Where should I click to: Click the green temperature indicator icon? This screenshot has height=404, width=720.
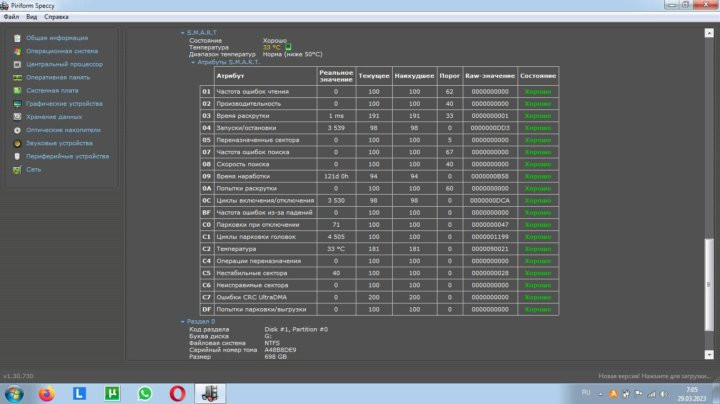click(288, 47)
